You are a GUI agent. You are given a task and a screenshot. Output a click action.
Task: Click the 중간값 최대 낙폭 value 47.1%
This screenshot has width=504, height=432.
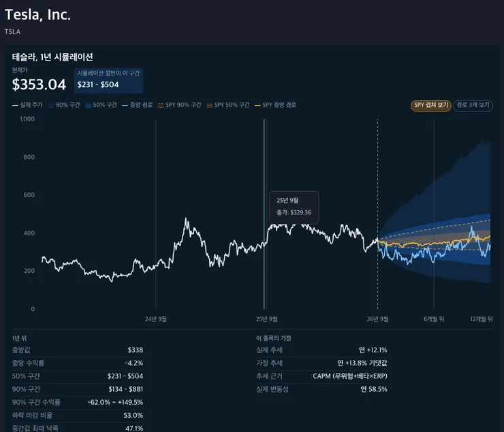pos(134,428)
